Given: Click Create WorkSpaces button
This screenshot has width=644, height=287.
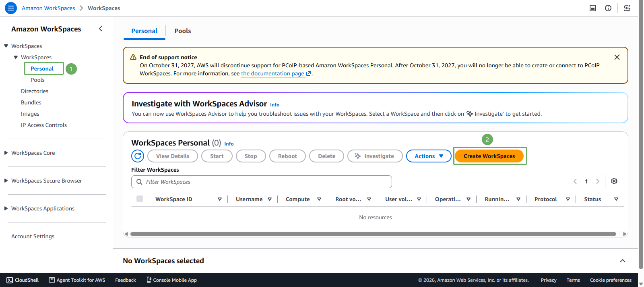Looking at the screenshot, I should coord(489,156).
